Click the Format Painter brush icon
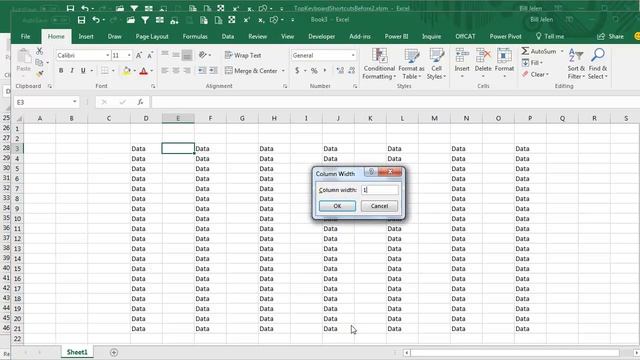This screenshot has width=640, height=360. coord(39,74)
